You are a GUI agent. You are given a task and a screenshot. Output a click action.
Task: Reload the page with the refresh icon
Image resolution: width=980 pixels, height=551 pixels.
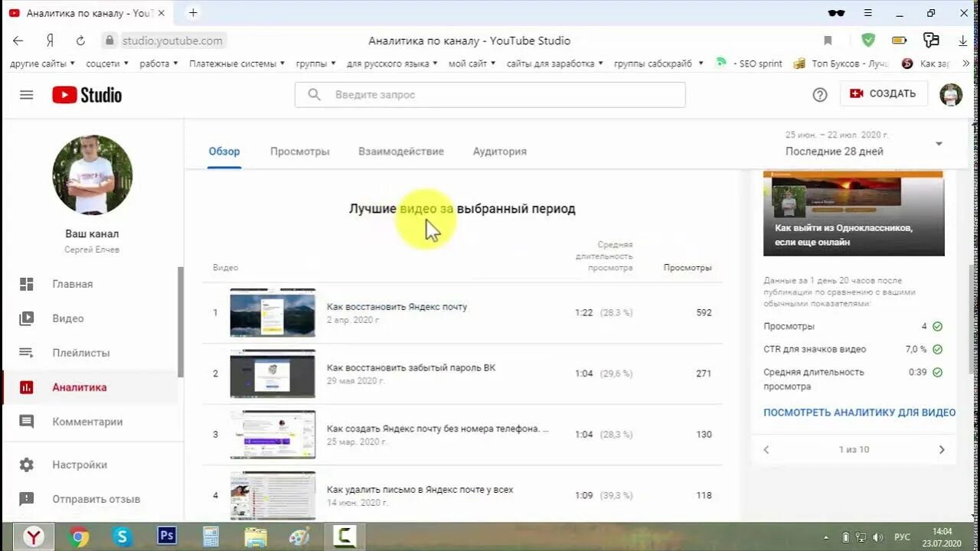[80, 41]
